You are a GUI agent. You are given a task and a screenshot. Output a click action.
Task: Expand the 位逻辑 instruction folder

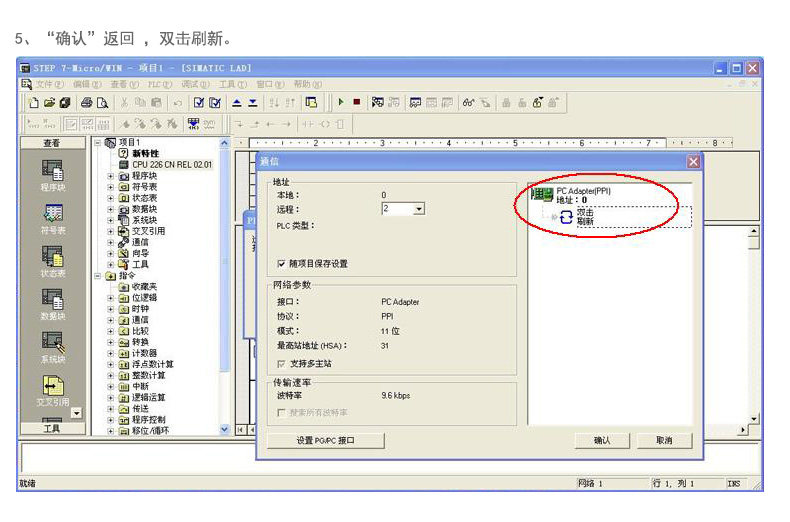click(x=110, y=298)
